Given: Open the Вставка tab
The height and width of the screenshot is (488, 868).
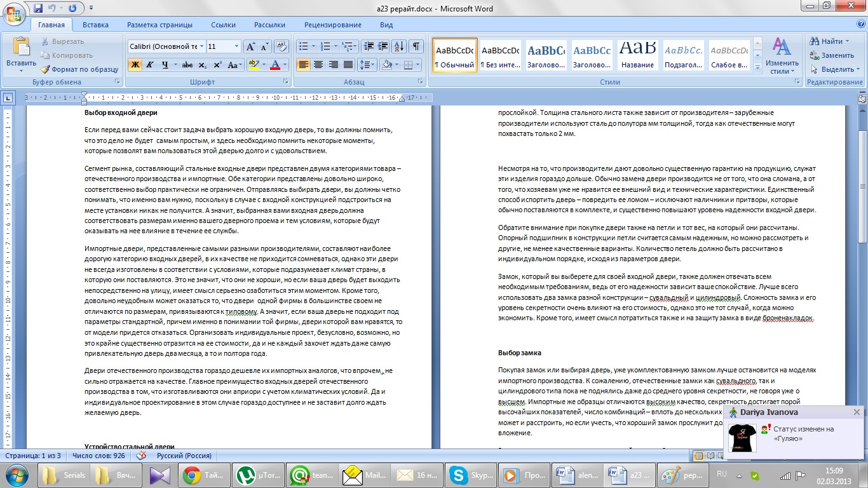Looking at the screenshot, I should (x=95, y=25).
